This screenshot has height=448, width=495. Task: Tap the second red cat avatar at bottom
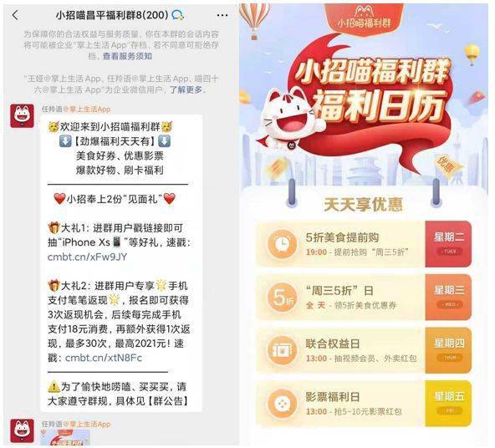coord(22,430)
